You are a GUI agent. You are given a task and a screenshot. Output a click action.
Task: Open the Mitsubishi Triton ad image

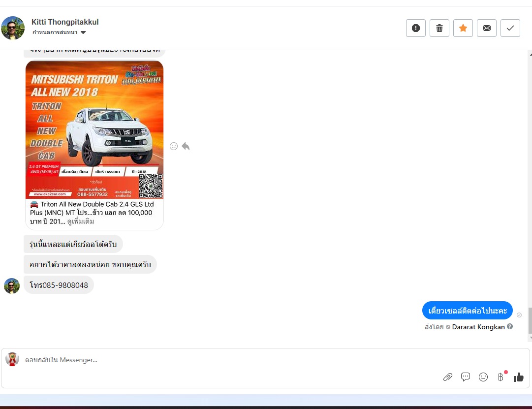(x=94, y=129)
